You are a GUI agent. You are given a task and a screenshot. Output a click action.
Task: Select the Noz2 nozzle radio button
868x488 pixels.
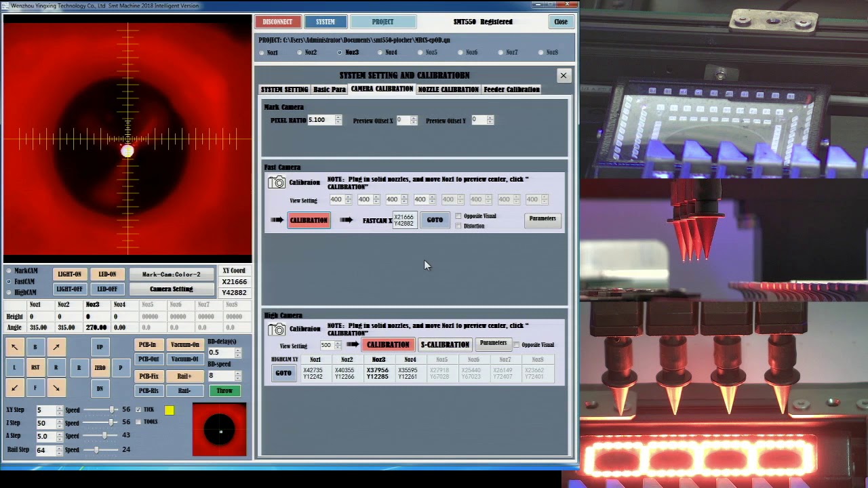coord(300,53)
